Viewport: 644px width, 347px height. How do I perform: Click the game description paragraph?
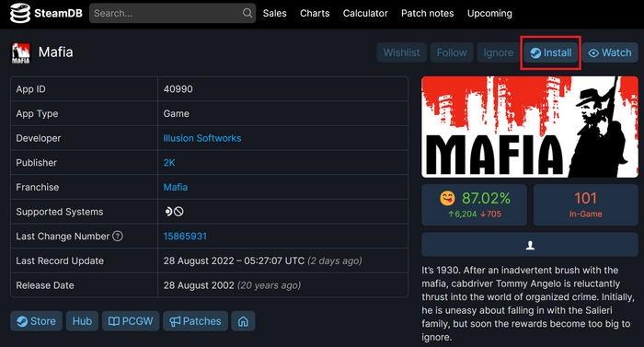pos(528,304)
